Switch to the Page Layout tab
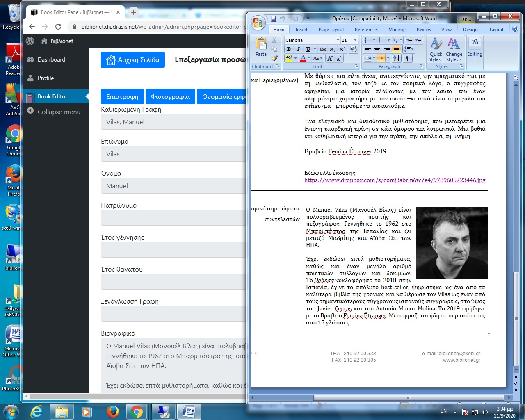This screenshot has width=525, height=420. point(331,30)
